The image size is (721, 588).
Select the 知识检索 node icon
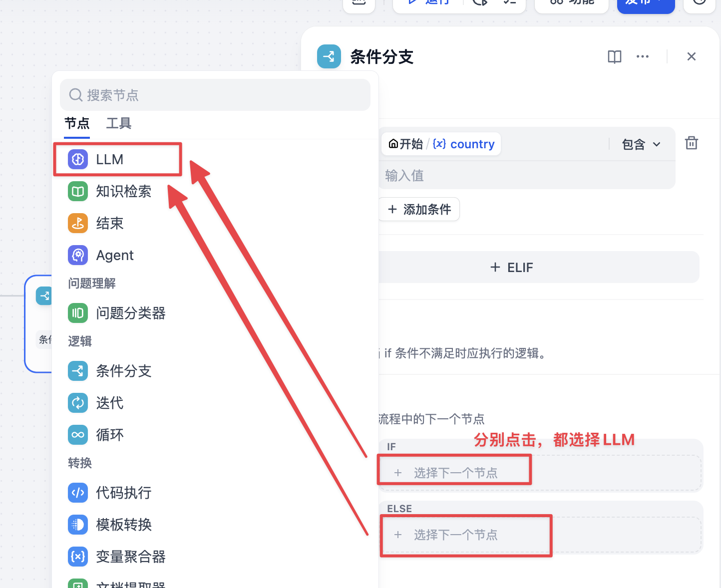(78, 191)
